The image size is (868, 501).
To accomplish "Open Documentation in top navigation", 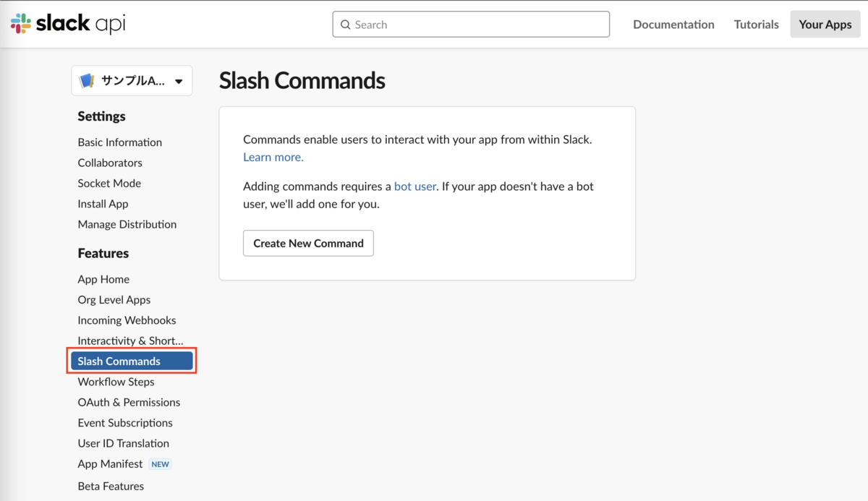I will click(673, 25).
